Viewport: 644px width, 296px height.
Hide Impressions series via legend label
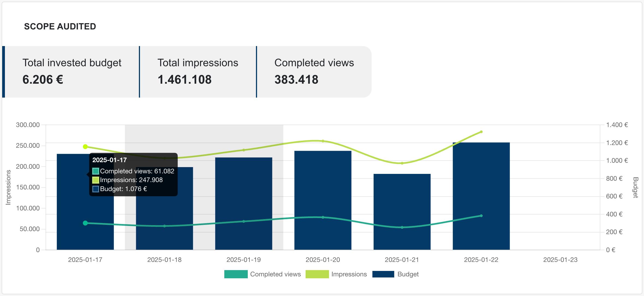pos(349,274)
